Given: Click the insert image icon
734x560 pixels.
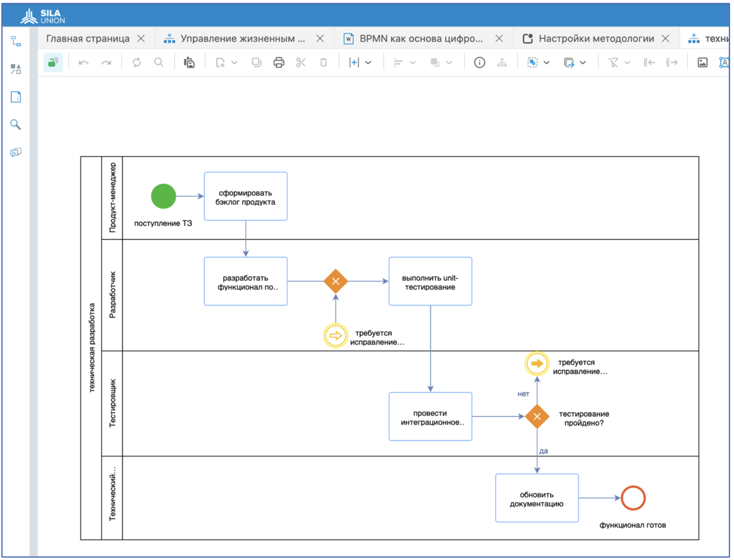Looking at the screenshot, I should click(702, 63).
